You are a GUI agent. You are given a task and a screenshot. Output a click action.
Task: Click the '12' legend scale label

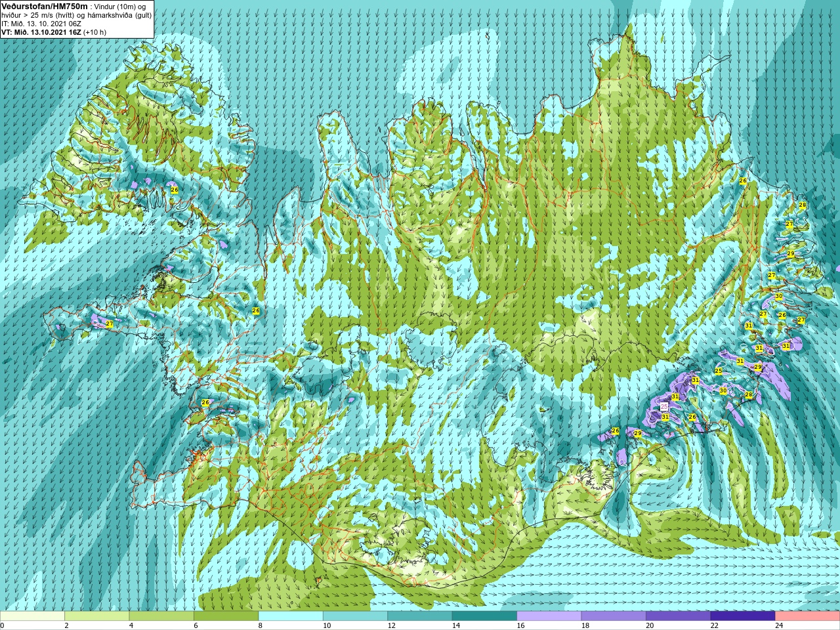tap(392, 625)
